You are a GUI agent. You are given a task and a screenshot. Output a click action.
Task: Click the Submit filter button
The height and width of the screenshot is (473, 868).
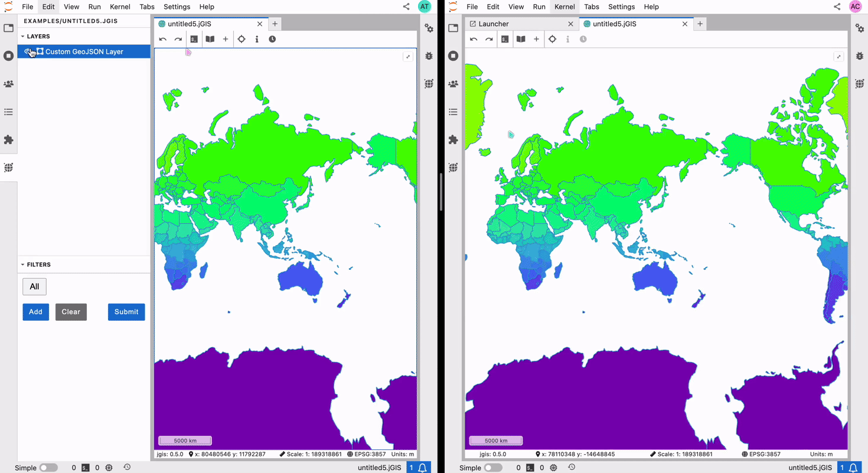tap(126, 312)
